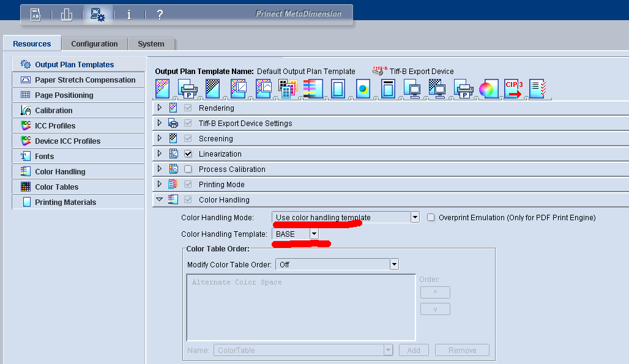The width and height of the screenshot is (629, 364).
Task: Click the CIP3 arrow toolbar icon
Action: click(x=514, y=89)
